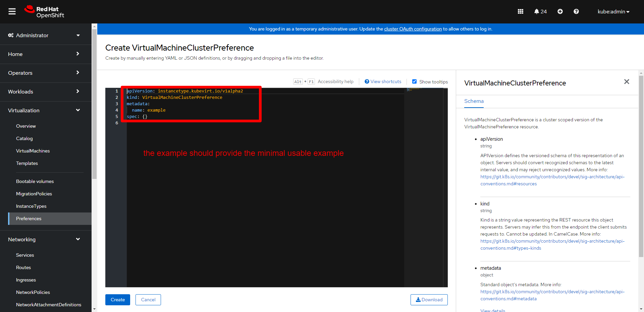Open Bootable volumes
Screen dimensions: 644x312
tap(35, 181)
